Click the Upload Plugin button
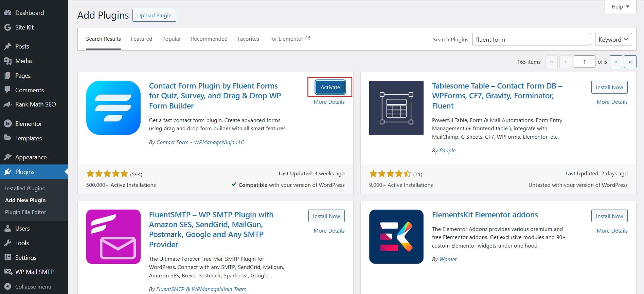 154,15
